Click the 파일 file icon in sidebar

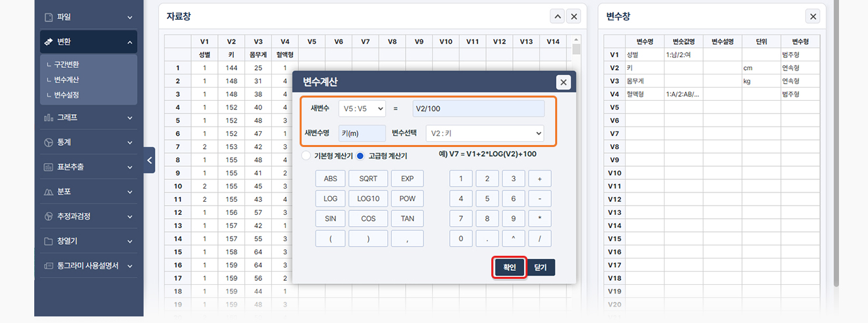click(48, 17)
